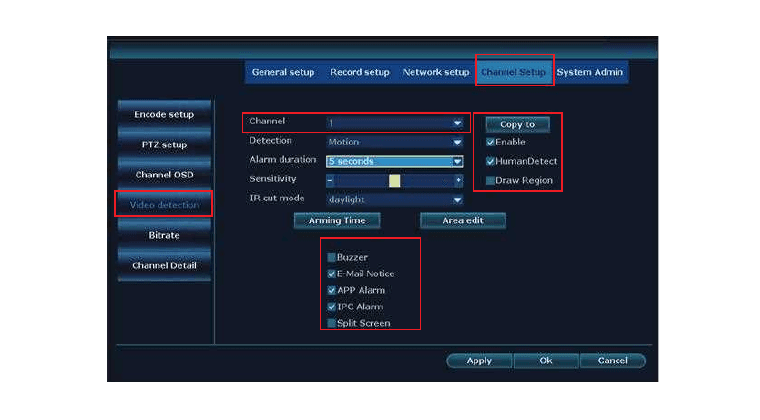Open the General setup tab
This screenshot has width=760, height=420.
click(283, 72)
